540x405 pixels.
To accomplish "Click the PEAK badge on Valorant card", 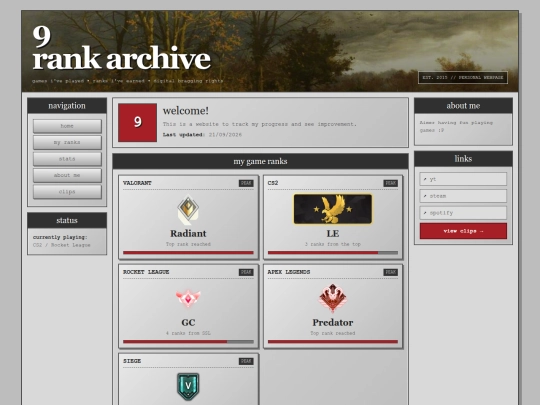I will [x=246, y=183].
